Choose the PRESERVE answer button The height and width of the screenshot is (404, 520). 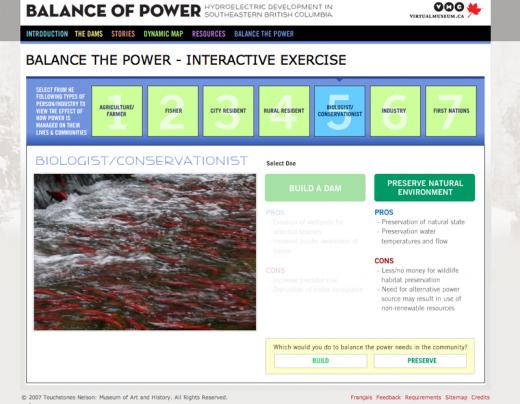[x=420, y=361]
